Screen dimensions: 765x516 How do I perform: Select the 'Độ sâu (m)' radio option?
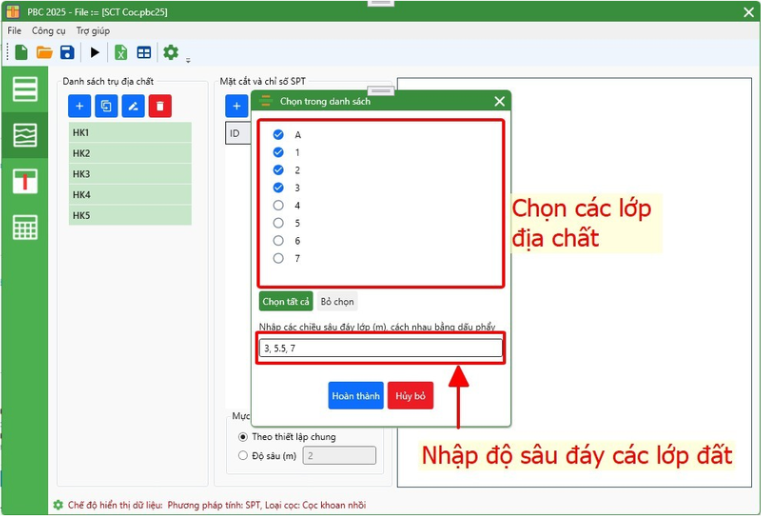242,456
